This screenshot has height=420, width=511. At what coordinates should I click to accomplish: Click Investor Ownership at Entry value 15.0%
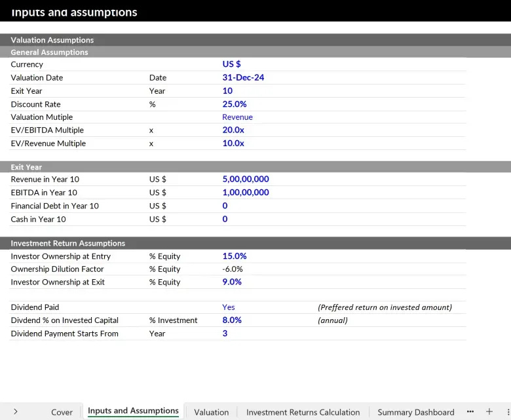pos(235,256)
